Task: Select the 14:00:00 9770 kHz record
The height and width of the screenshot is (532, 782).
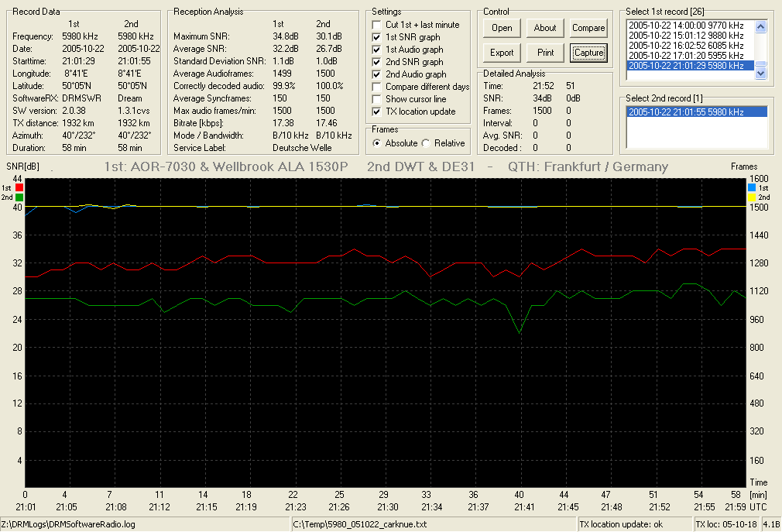Action: point(686,26)
